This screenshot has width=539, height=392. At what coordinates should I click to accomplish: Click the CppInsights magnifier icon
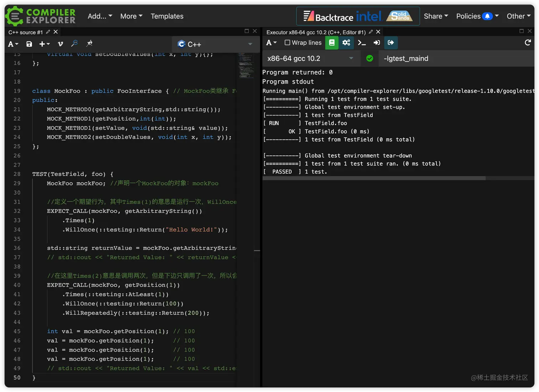(x=75, y=44)
